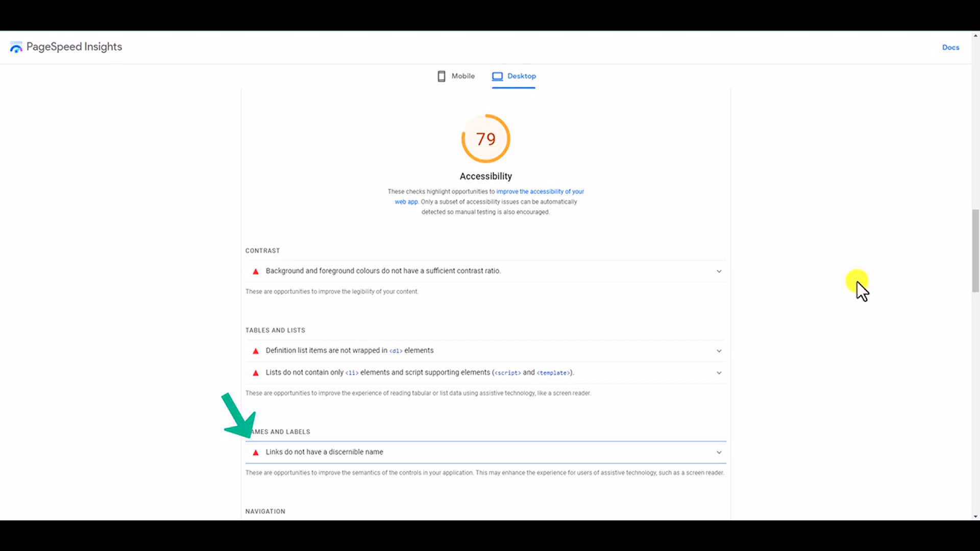This screenshot has width=980, height=551.
Task: Click the 79 accessibility score gauge
Action: 486,139
